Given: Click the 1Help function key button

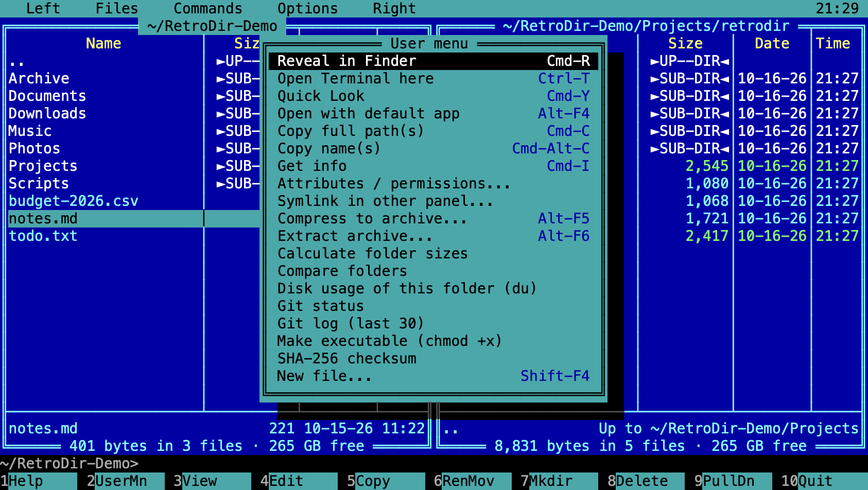Looking at the screenshot, I should coord(39,481).
